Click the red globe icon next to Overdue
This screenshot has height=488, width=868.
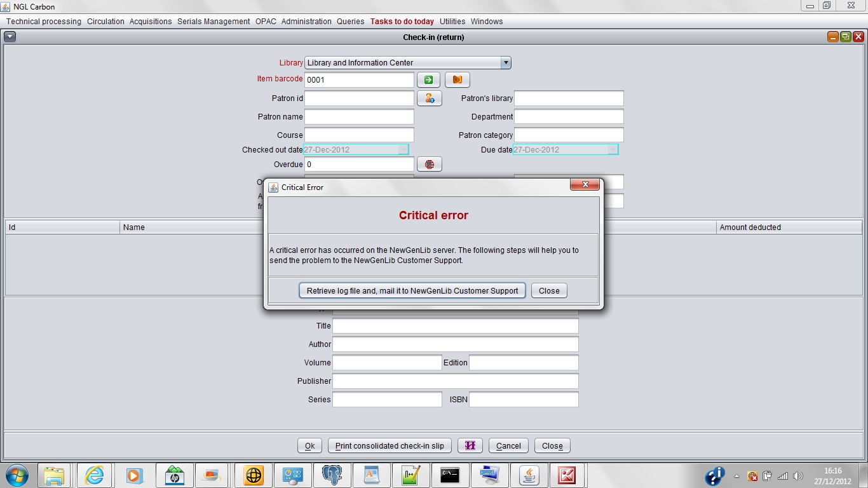coord(430,165)
